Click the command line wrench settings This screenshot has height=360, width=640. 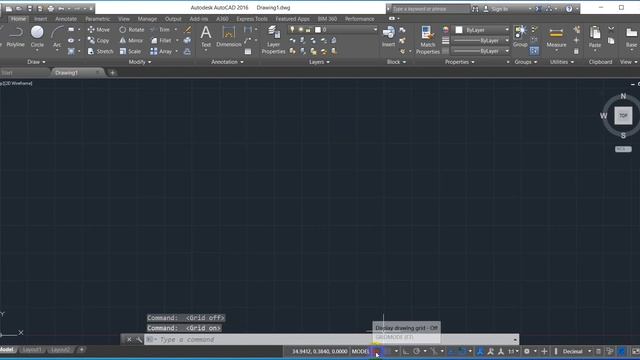(139, 340)
